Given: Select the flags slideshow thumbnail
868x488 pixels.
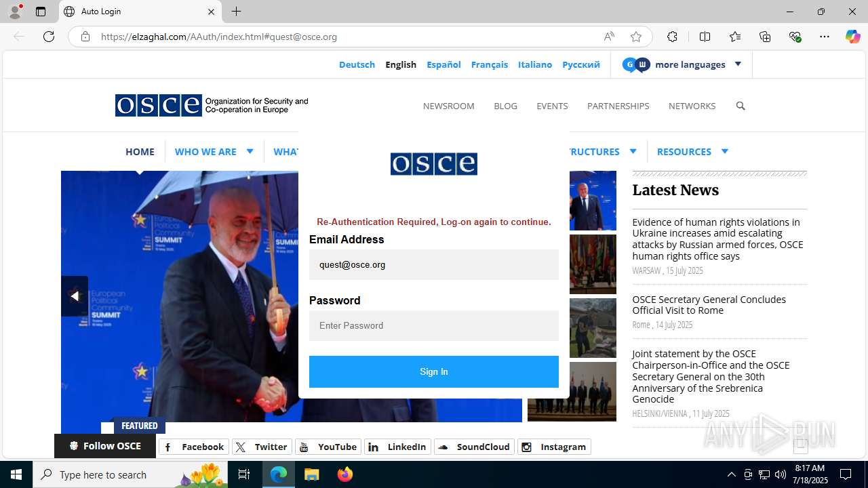Looking at the screenshot, I should (593, 264).
